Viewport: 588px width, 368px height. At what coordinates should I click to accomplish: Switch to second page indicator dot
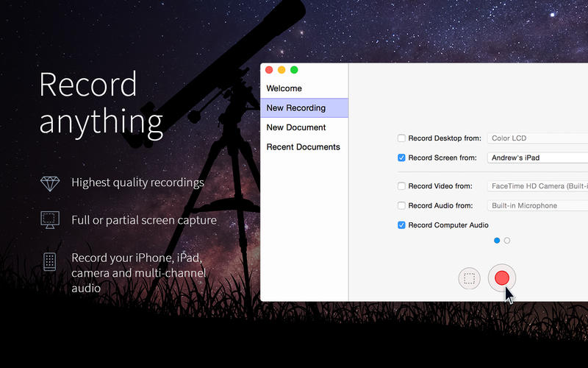pos(507,241)
